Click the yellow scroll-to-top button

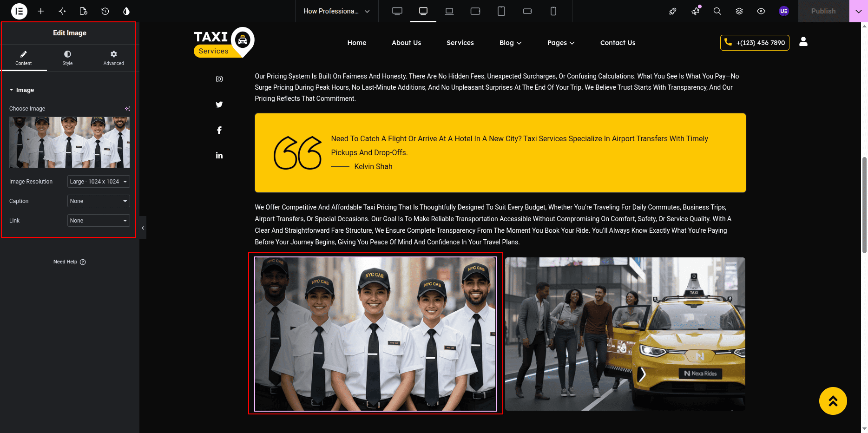click(833, 401)
